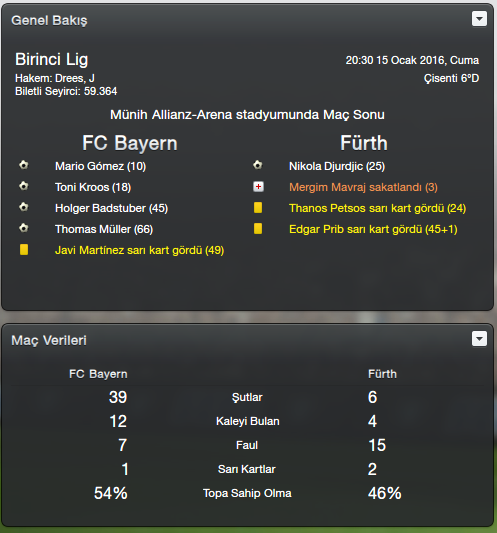Click the goal ball icon next to Toni Kroos
Image resolution: width=497 pixels, height=533 pixels.
pos(24,186)
